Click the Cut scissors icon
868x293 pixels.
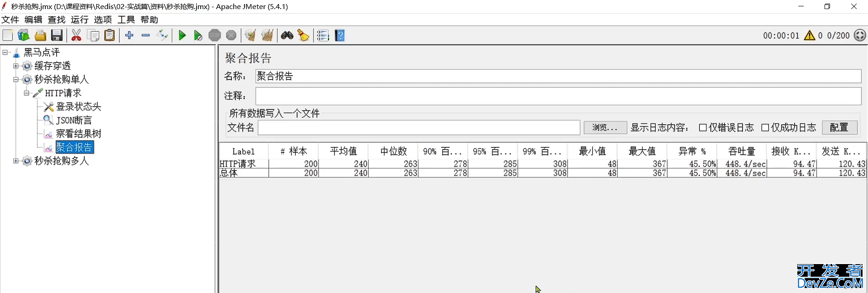pos(77,35)
